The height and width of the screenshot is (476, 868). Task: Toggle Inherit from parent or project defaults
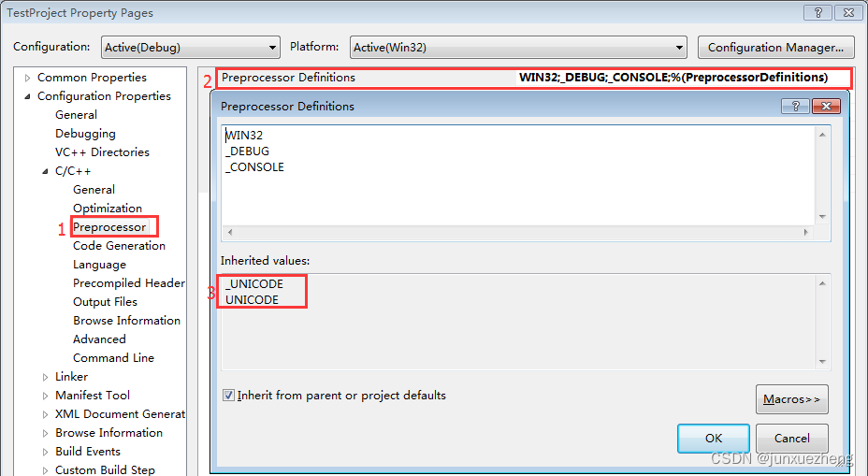coord(228,396)
